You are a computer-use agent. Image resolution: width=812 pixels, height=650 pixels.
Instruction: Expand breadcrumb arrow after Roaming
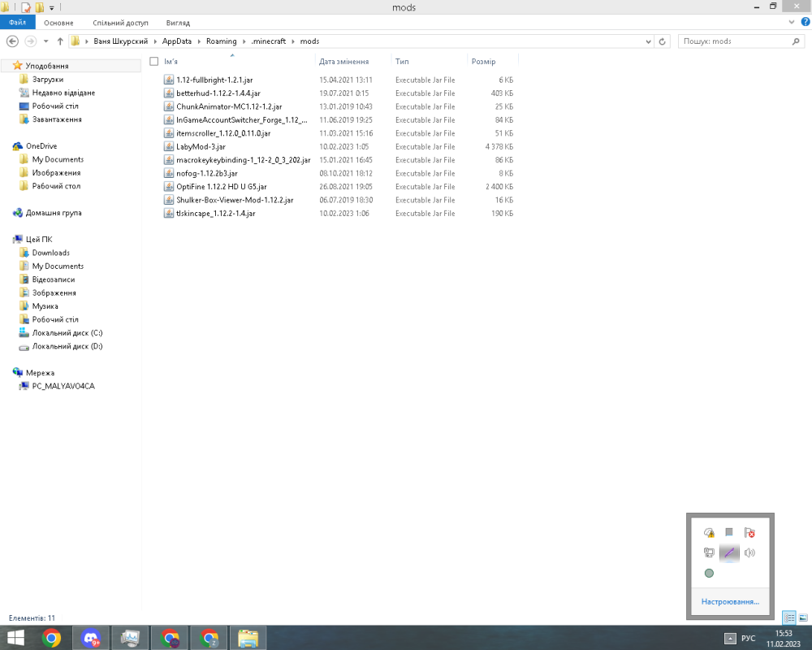(244, 41)
